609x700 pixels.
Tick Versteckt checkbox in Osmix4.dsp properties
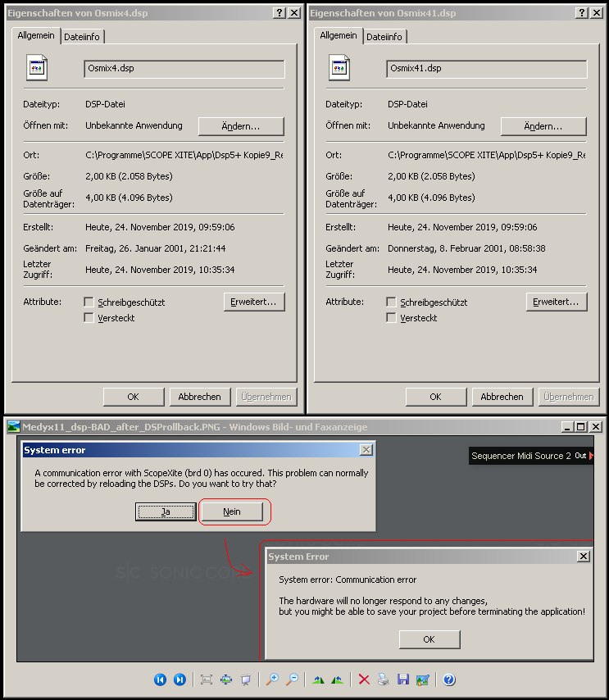tap(89, 318)
